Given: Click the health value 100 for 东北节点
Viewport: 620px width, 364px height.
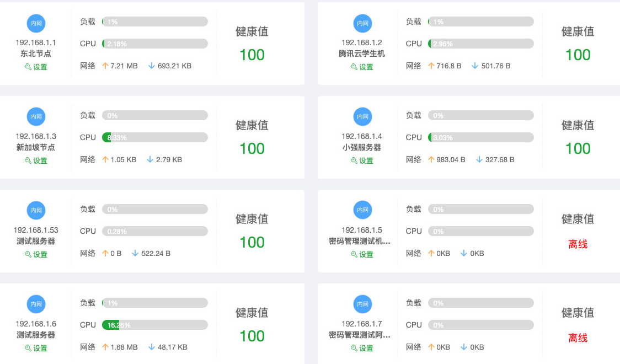Looking at the screenshot, I should [252, 55].
